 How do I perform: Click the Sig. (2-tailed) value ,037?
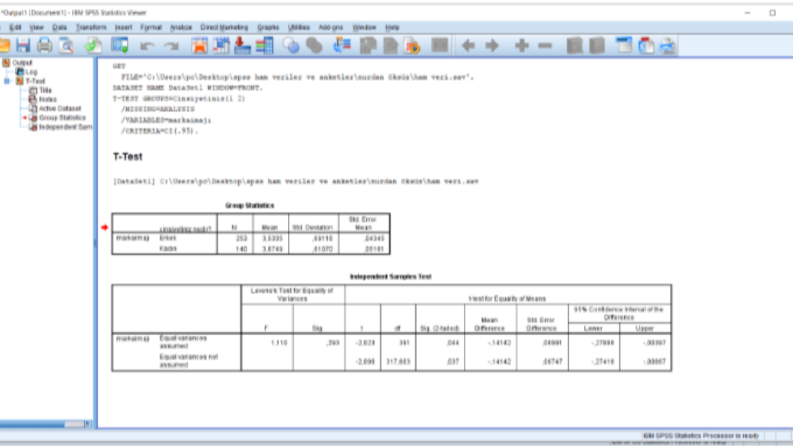click(x=452, y=362)
